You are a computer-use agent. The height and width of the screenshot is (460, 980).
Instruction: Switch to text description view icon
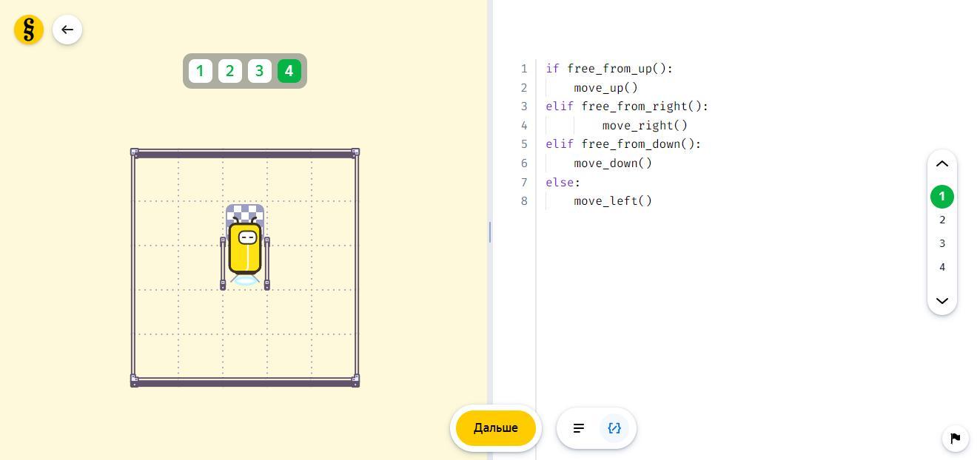(x=579, y=428)
